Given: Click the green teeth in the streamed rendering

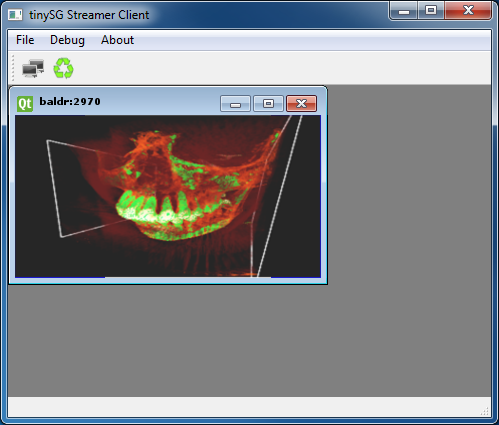Looking at the screenshot, I should click(150, 207).
